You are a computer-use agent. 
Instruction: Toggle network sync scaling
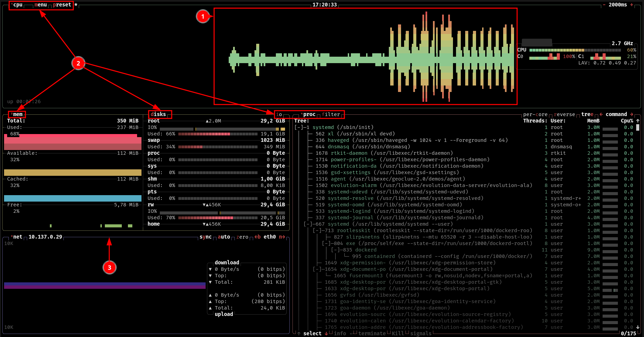pos(206,237)
